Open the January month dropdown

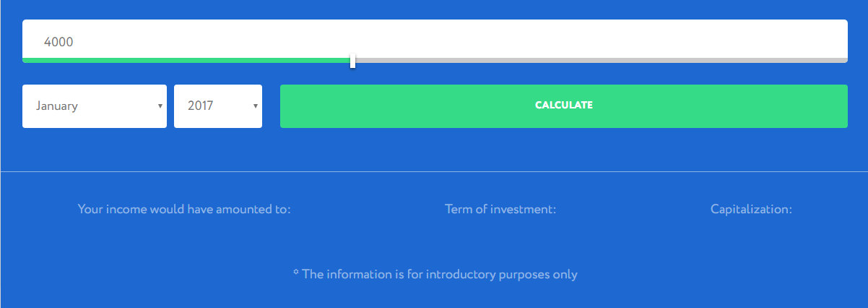95,106
